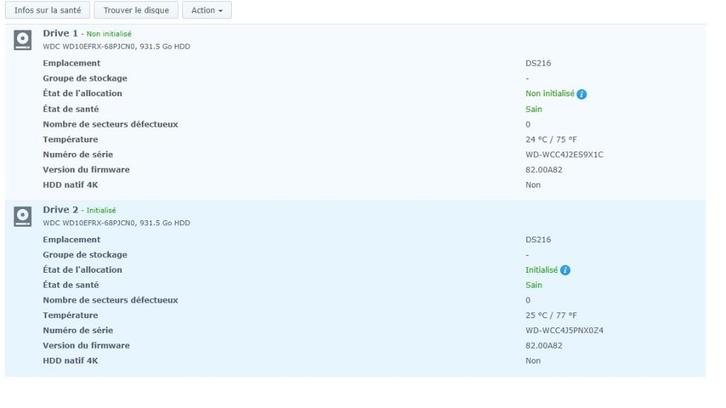Click the Drive 2 hard disk icon

[23, 216]
